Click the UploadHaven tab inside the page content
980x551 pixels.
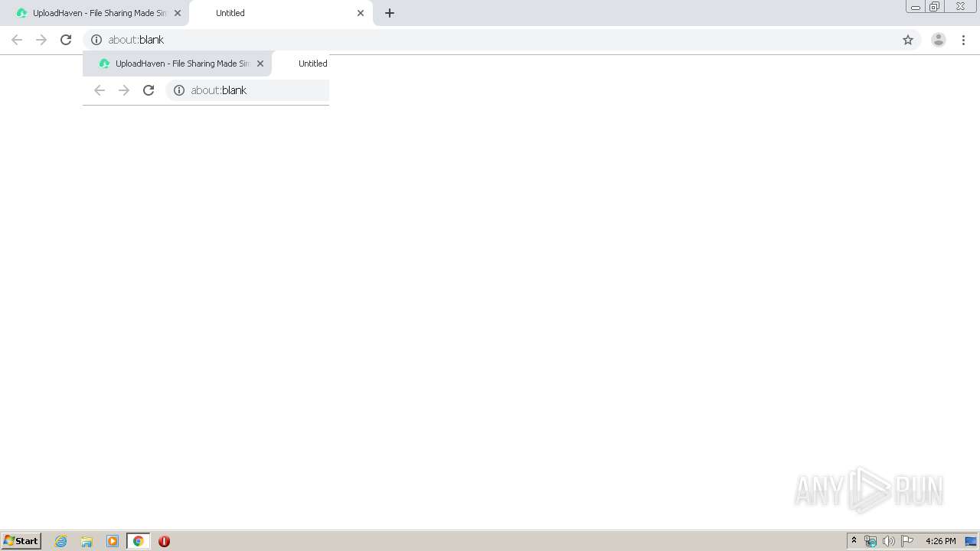(x=177, y=64)
